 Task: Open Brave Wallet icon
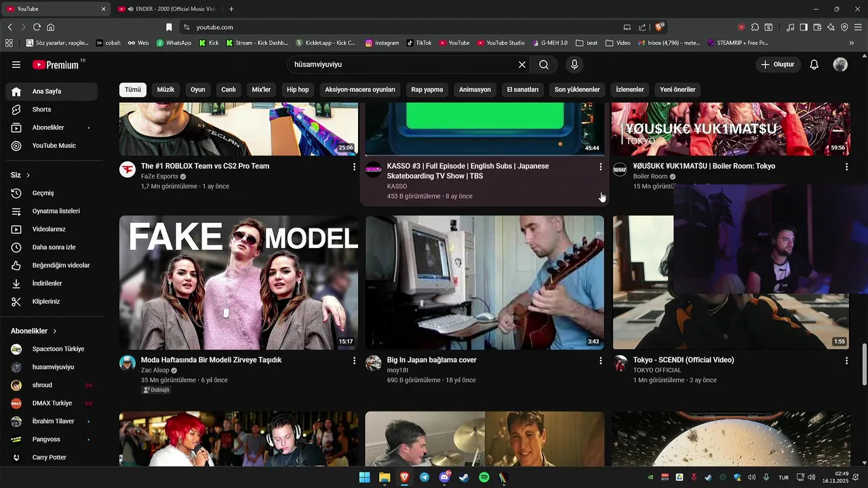pos(817,27)
